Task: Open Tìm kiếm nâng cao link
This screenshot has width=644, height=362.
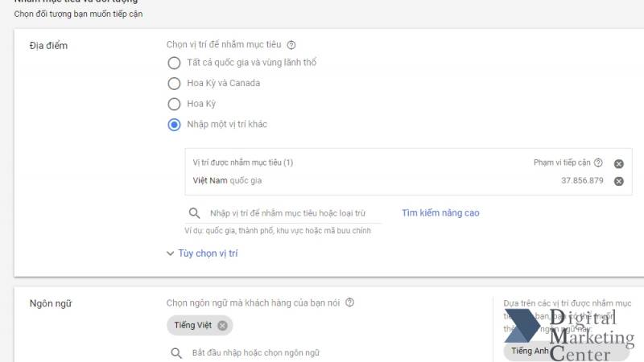Action: pos(440,213)
